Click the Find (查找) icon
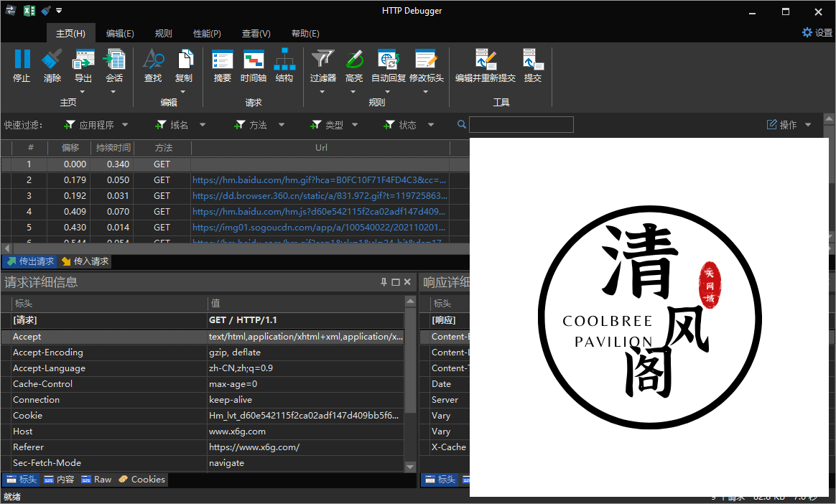Image resolution: width=836 pixels, height=504 pixels. click(153, 60)
